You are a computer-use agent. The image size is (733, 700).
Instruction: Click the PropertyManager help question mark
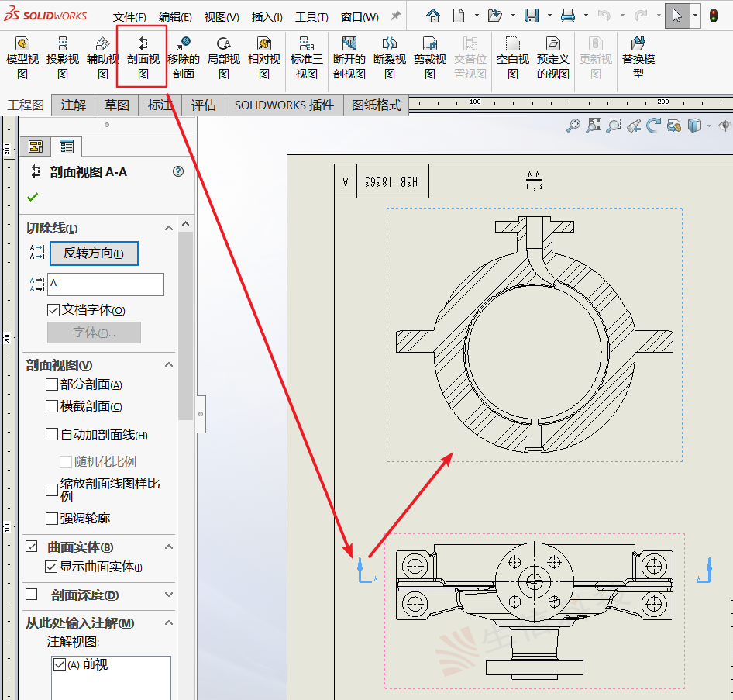[x=177, y=171]
